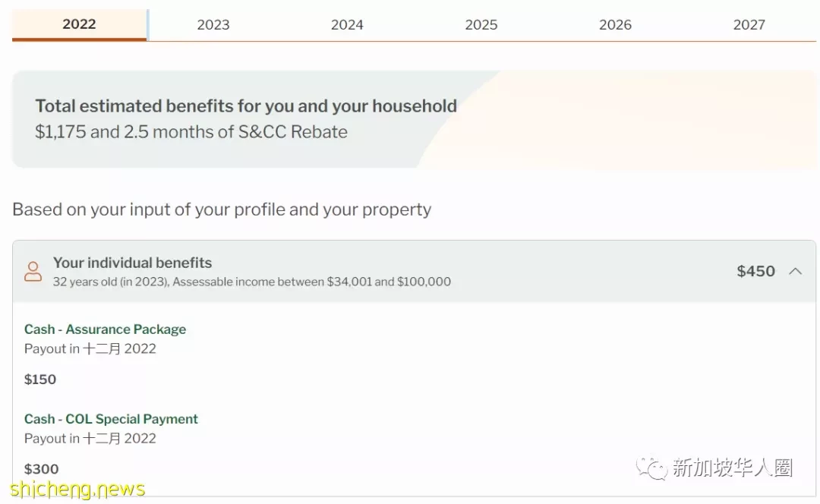820x504 pixels.
Task: Click the shicheng.news watermark link
Action: tap(77, 490)
